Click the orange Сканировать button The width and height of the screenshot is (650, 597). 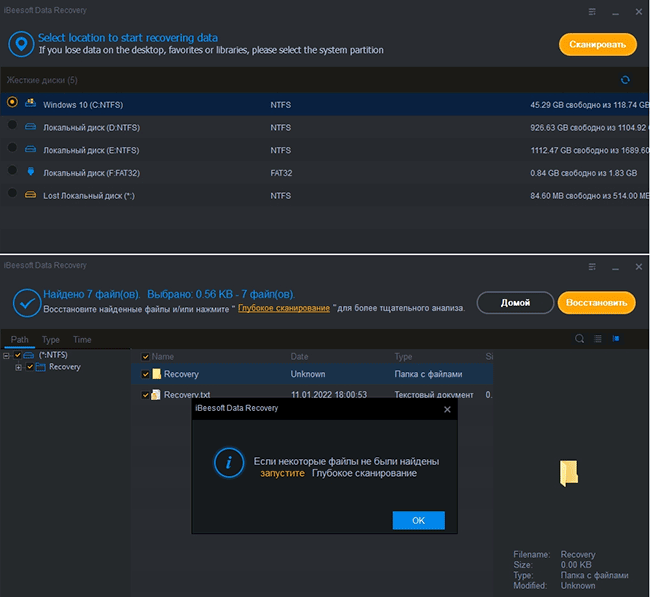point(597,44)
